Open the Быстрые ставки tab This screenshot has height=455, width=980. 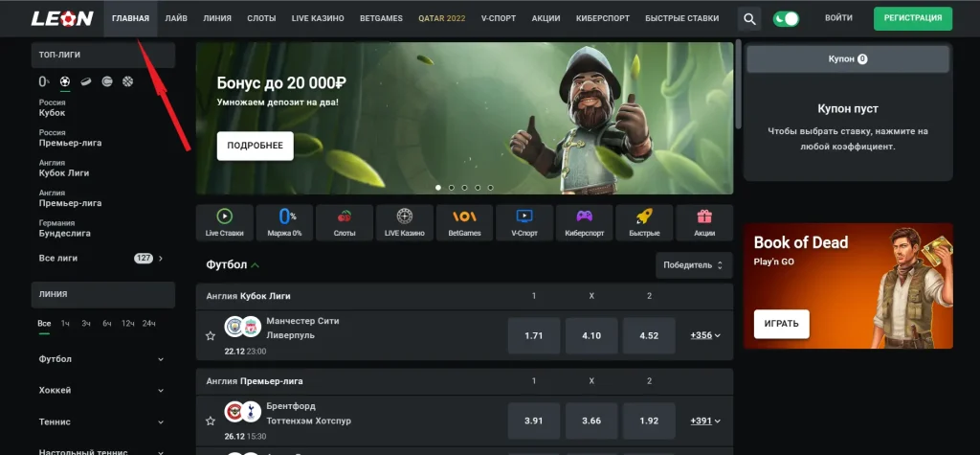click(x=681, y=19)
